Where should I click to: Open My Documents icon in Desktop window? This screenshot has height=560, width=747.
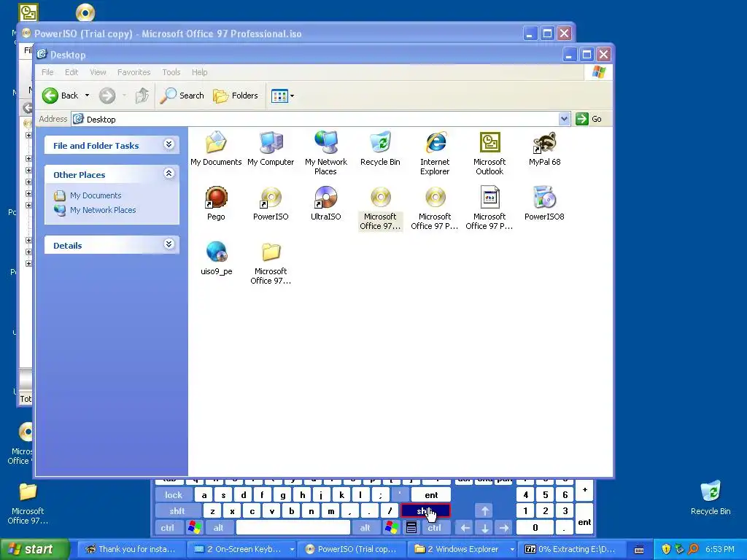[216, 148]
